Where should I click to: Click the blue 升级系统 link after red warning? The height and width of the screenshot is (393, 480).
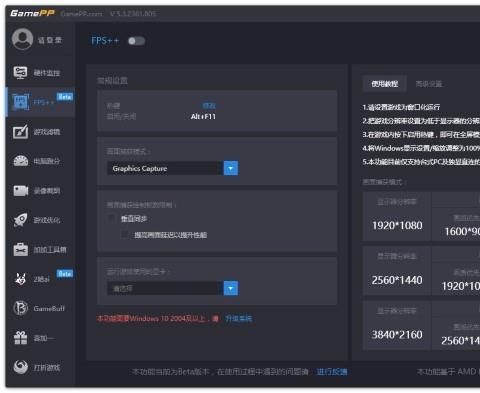239,319
